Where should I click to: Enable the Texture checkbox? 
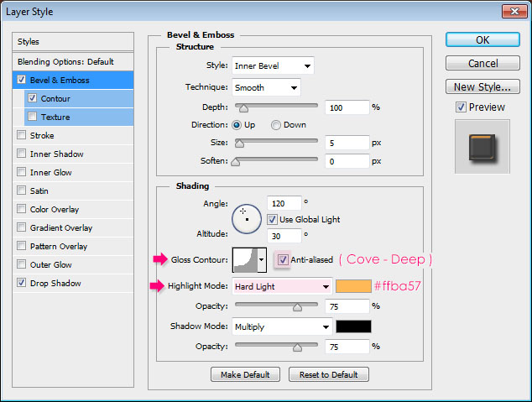point(32,117)
